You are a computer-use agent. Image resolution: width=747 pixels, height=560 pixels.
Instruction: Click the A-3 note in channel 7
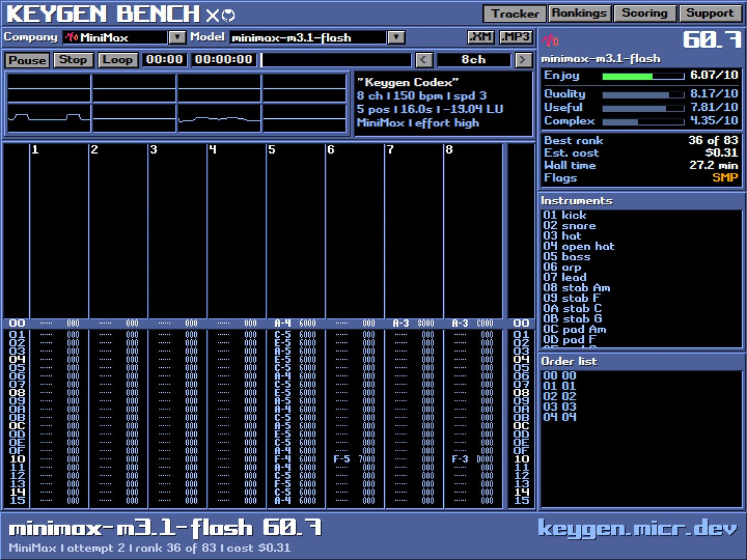click(401, 324)
